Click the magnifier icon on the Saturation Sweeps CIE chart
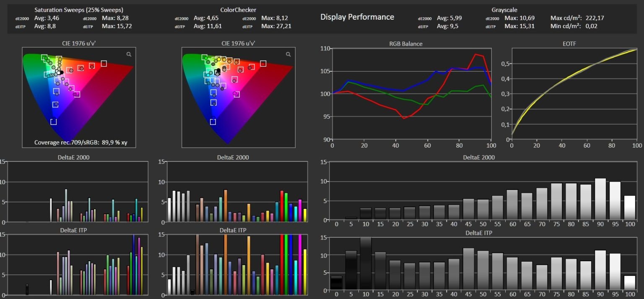The height and width of the screenshot is (299, 644). [x=129, y=55]
